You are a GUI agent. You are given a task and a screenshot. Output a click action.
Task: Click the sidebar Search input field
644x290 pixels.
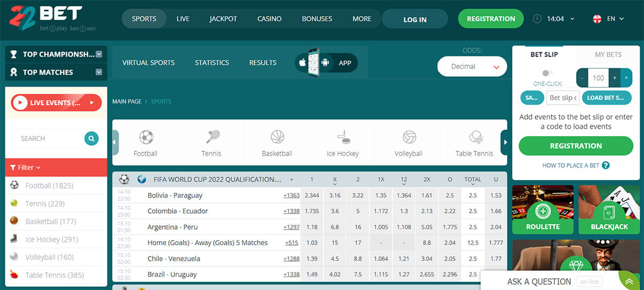click(48, 138)
